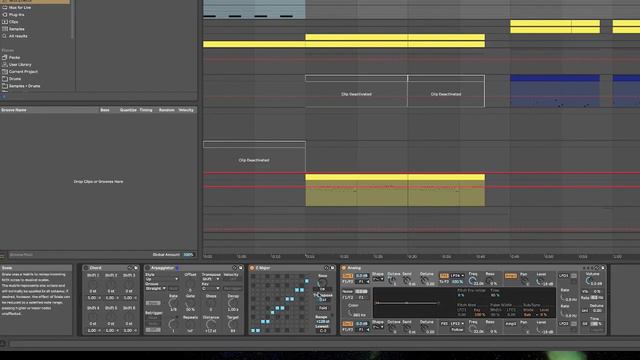Image resolution: width=640 pixels, height=360 pixels.
Task: Click the User Library icon
Action: tap(4, 64)
